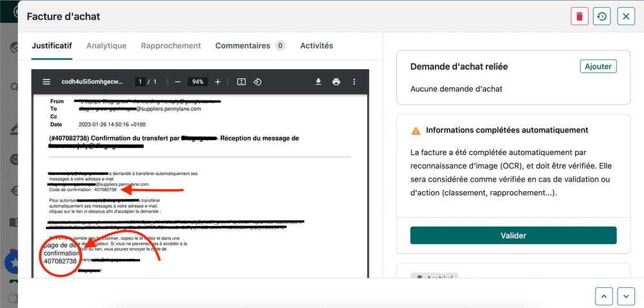Go to previous invoice with up chevron
This screenshot has height=308, width=644.
click(x=603, y=296)
